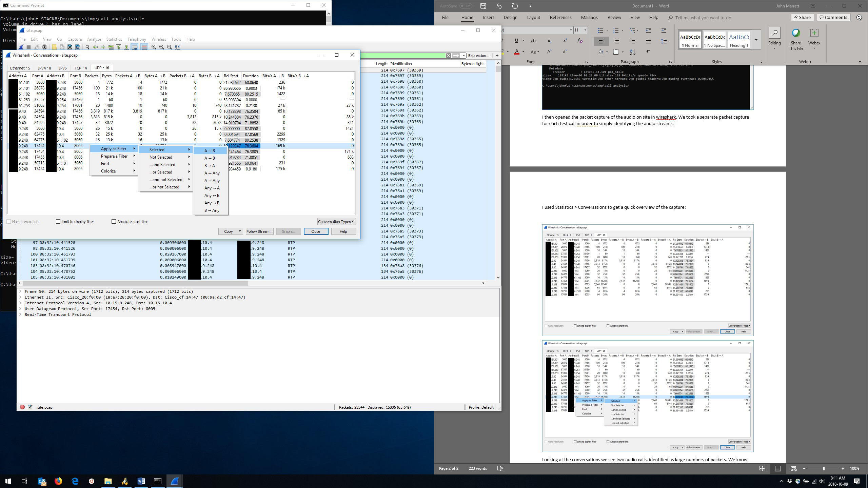868x488 pixels.
Task: Click Wireshark close capture file icon
Action: coord(70,47)
